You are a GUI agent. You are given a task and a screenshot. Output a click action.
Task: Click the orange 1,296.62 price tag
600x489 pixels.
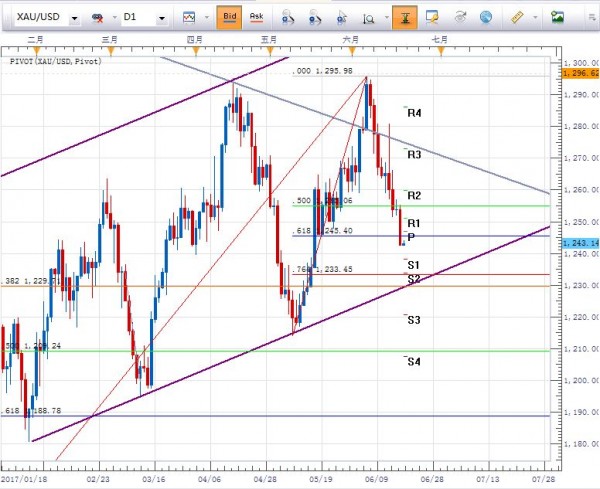click(x=580, y=73)
